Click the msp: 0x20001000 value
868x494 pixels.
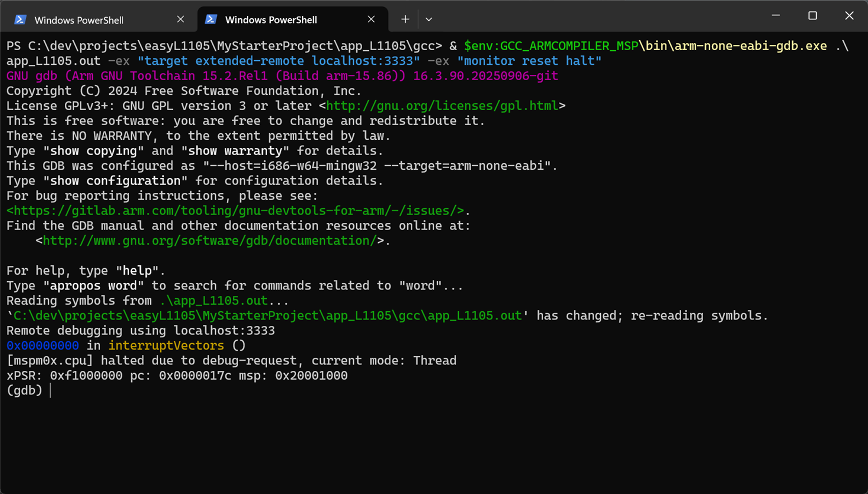(293, 376)
